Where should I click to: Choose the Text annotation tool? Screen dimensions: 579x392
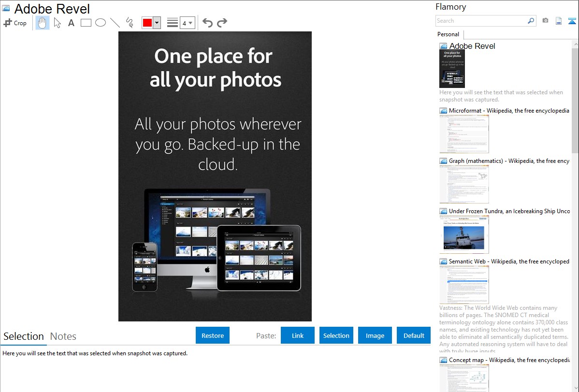(71, 23)
